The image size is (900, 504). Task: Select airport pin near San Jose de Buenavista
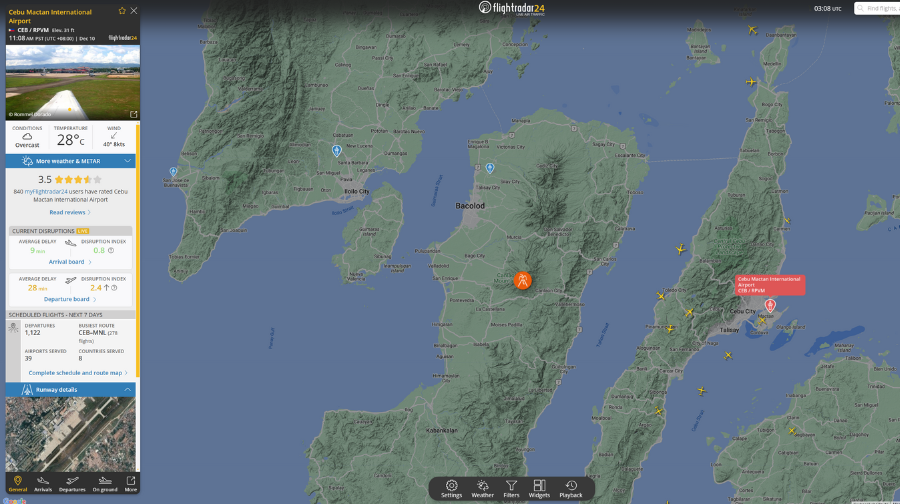click(x=173, y=171)
